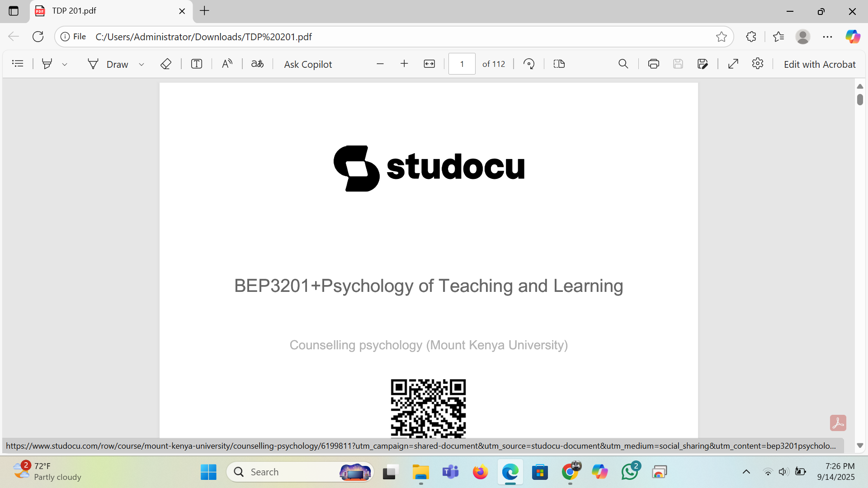Click Ask Copilot button
This screenshot has width=868, height=488.
(x=308, y=64)
